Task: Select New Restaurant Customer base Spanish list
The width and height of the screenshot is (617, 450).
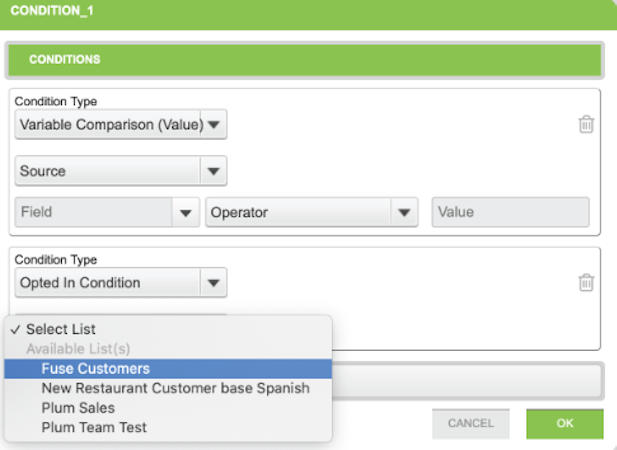Action: pyautogui.click(x=175, y=388)
